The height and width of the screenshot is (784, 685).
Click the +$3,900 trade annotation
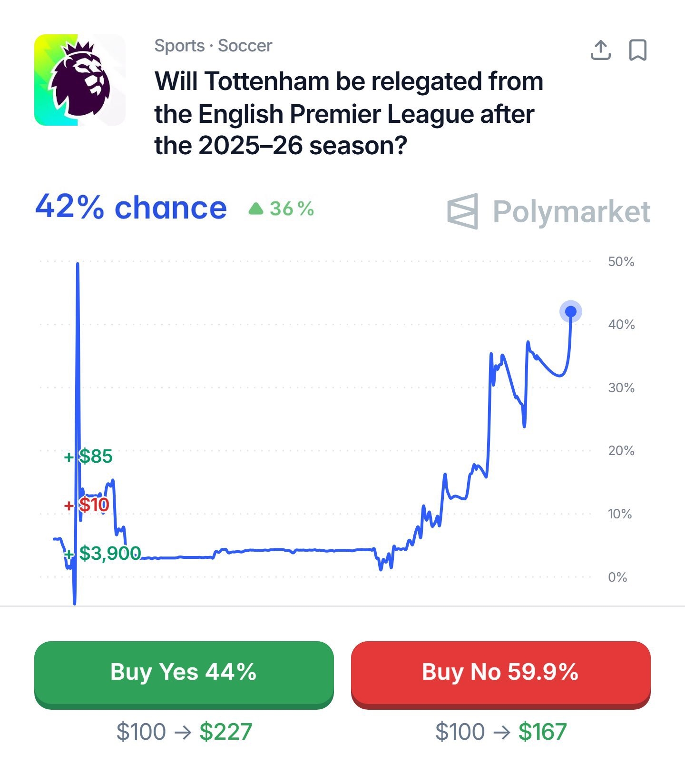click(x=103, y=553)
